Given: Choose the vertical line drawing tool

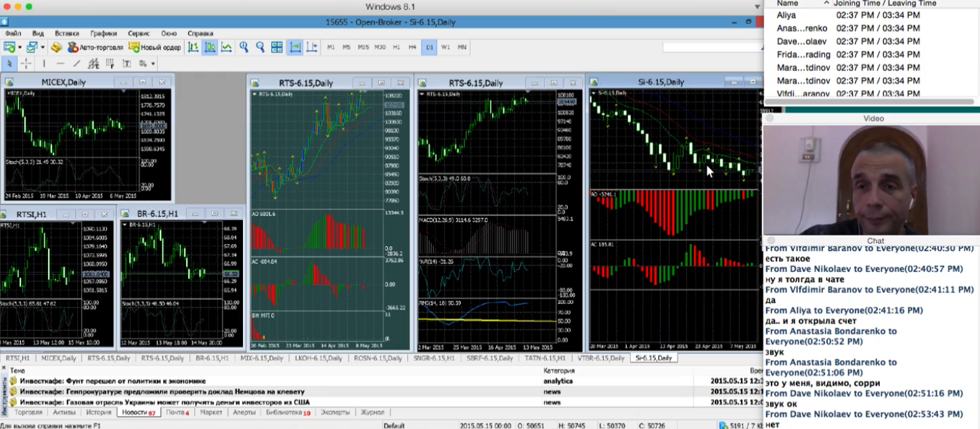Looking at the screenshot, I should click(44, 64).
